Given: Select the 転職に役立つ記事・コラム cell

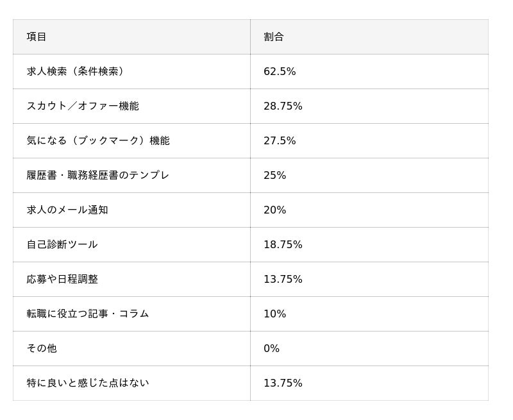Looking at the screenshot, I should (88, 314).
